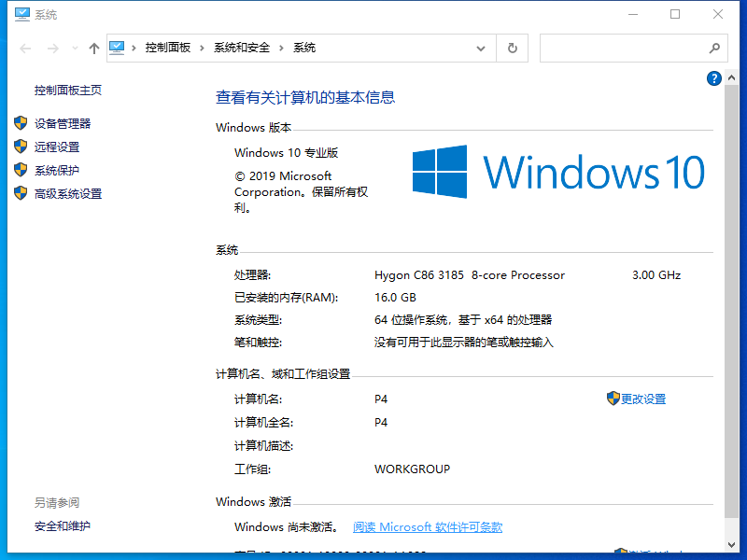
Task: Click the text Windows 10 专业版
Action: 287,153
